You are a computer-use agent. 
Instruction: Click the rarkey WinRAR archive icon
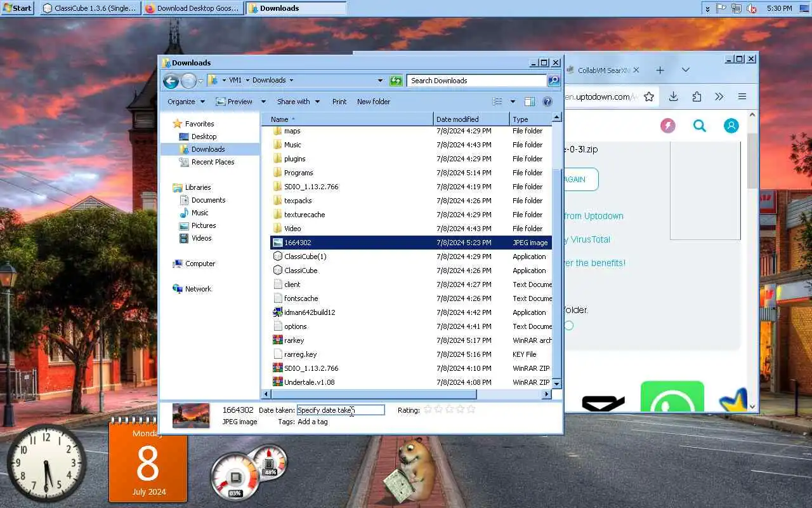tap(277, 340)
